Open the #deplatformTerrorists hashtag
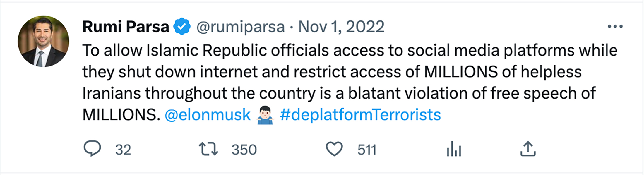This screenshot has height=175, width=644. (x=360, y=115)
